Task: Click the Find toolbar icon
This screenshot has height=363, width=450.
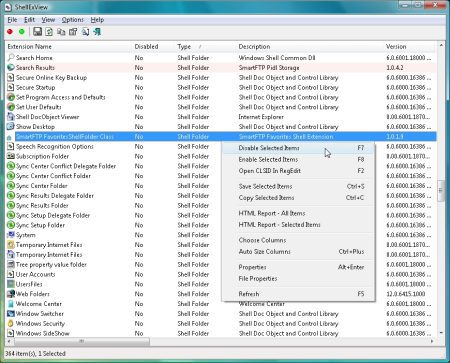Action: pos(85,32)
